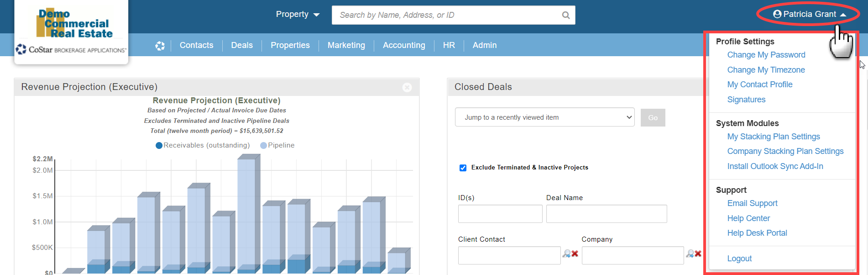Click the CoStar home icon in navigation bar
This screenshot has height=275, width=868.
click(x=160, y=46)
